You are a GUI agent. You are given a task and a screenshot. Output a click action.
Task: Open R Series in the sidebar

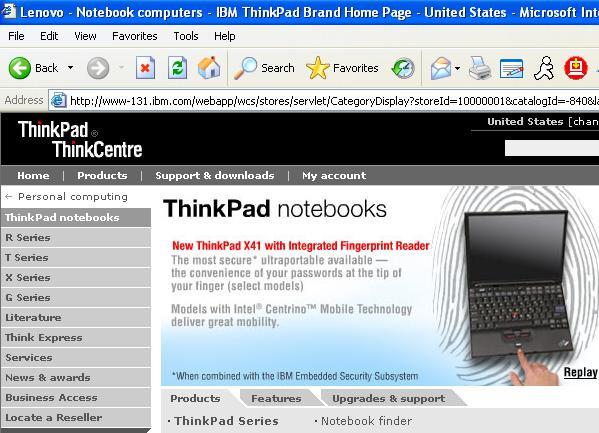[x=76, y=237]
